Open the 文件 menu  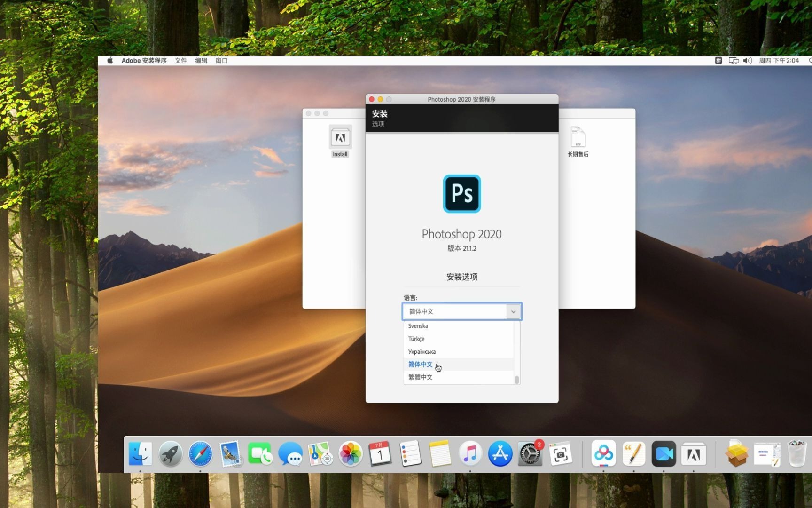point(181,61)
